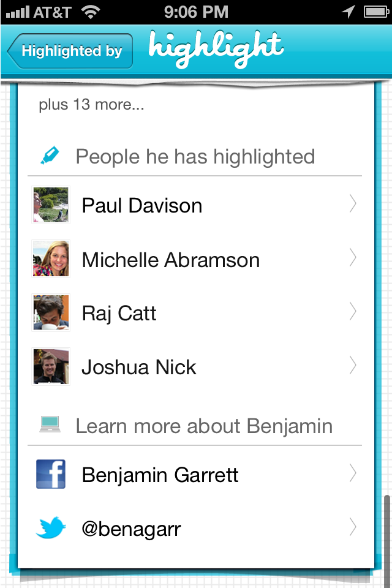Tap the battery icon in status bar
Viewport: 392px width, 588px height.
(376, 12)
